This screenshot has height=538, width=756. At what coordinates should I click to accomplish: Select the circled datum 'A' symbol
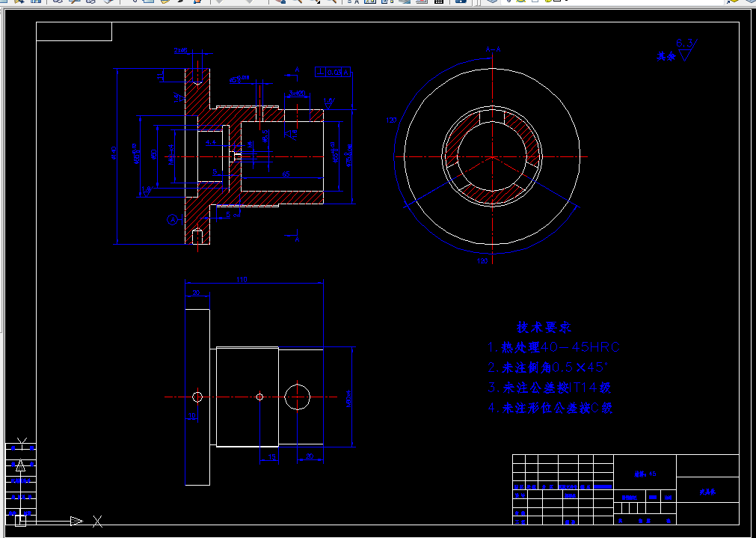173,220
